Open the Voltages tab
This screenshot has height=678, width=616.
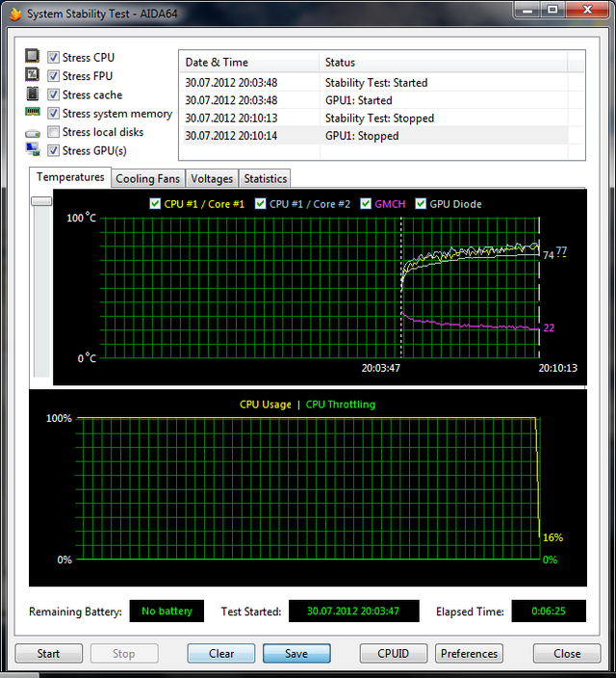click(x=212, y=179)
